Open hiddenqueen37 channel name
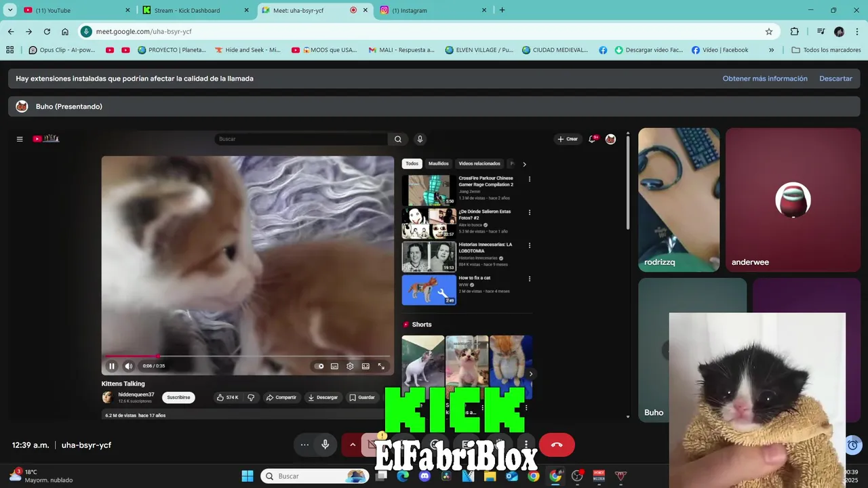The height and width of the screenshot is (488, 868). [x=136, y=394]
